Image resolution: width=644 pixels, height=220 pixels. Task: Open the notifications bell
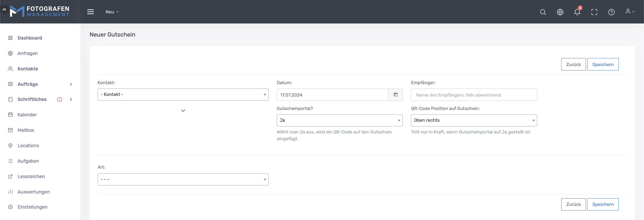pos(577,12)
